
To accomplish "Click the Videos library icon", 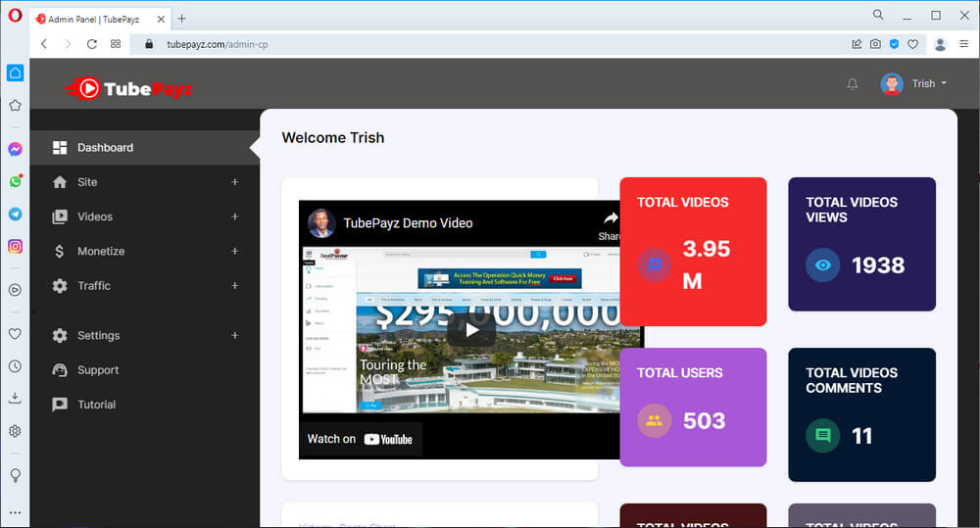I will (x=60, y=216).
